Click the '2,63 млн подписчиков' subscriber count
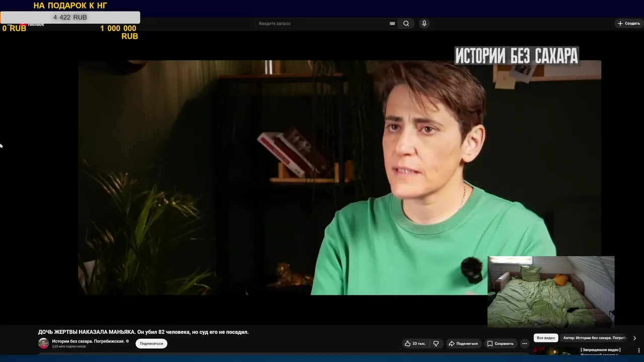 coord(69,347)
